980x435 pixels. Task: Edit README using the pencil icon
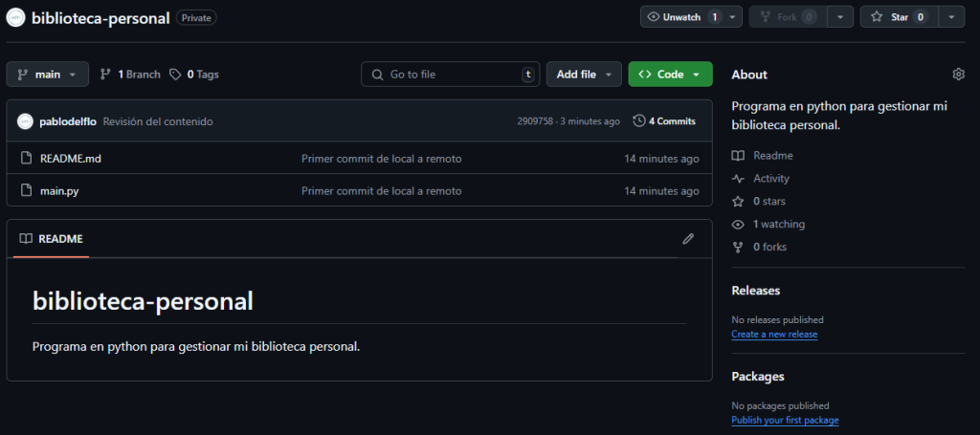tap(687, 239)
